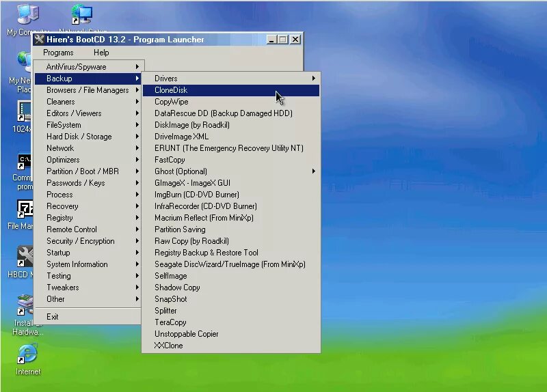Open the 7z File Manager desktop icon
547x392 pixels.
tap(25, 210)
